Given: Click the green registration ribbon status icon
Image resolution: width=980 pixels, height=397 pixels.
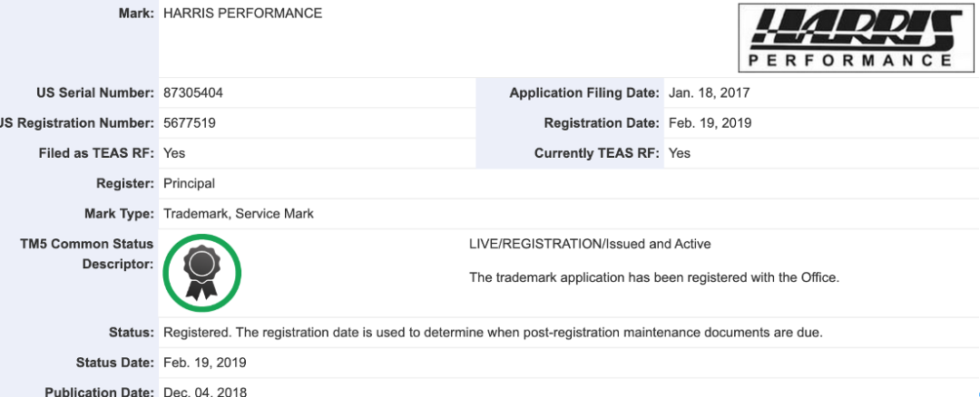Looking at the screenshot, I should (x=201, y=274).
